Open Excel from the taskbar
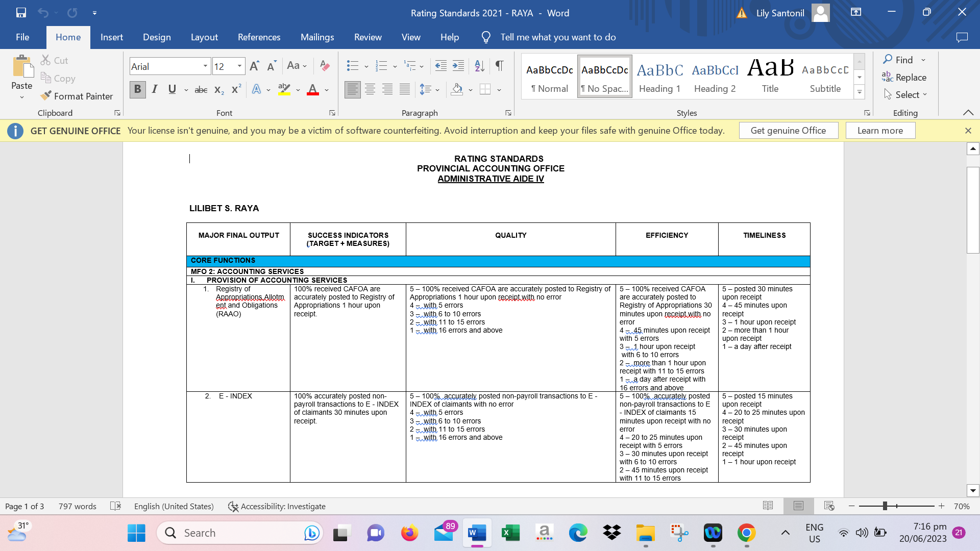Image resolution: width=980 pixels, height=551 pixels. [510, 533]
